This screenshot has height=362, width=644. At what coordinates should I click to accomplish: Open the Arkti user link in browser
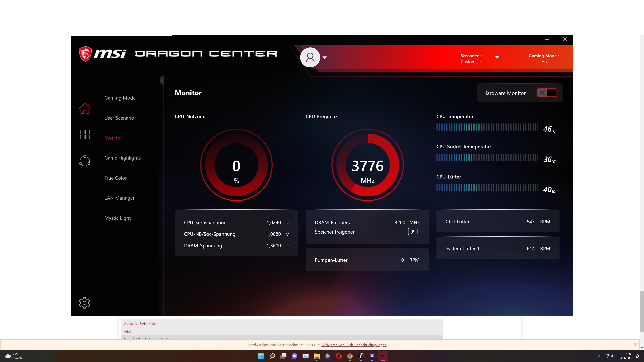[127, 331]
